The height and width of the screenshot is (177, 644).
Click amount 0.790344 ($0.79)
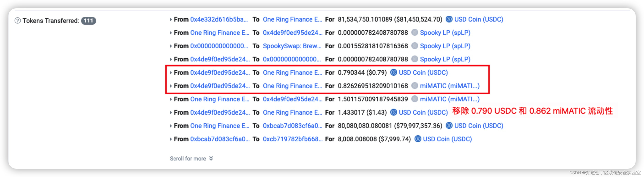click(362, 72)
